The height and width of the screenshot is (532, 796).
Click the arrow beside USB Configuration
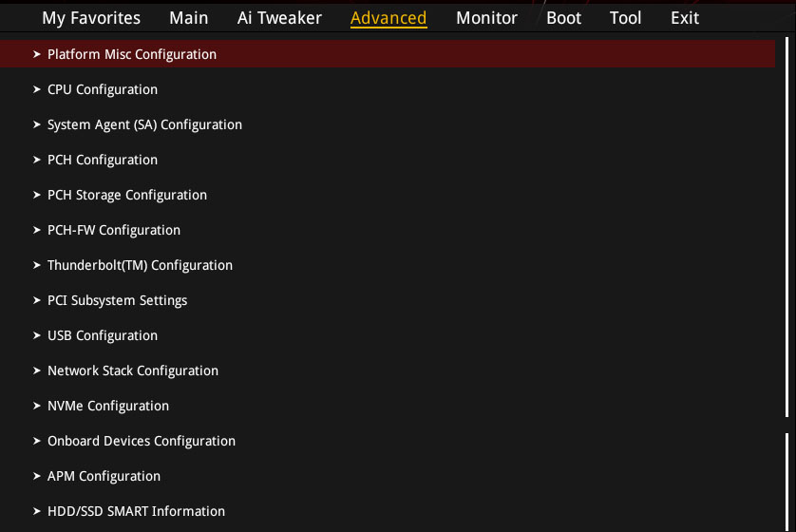[x=36, y=335]
